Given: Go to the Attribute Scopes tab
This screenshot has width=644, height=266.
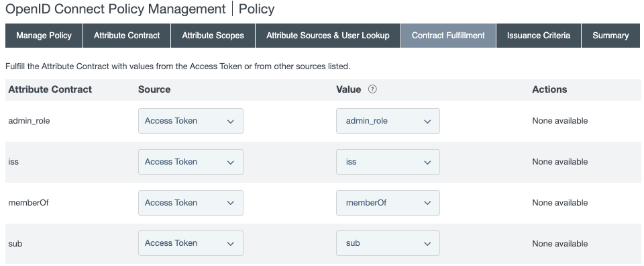Looking at the screenshot, I should (x=213, y=36).
